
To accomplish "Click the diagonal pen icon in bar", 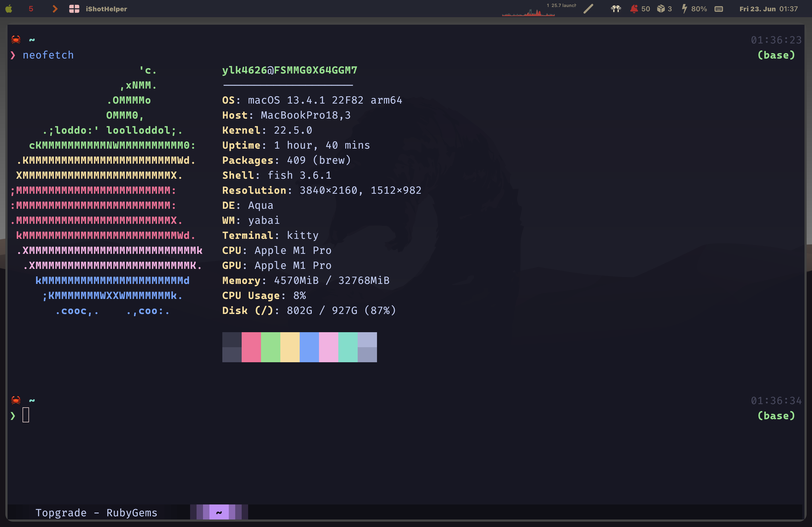I will pyautogui.click(x=589, y=9).
